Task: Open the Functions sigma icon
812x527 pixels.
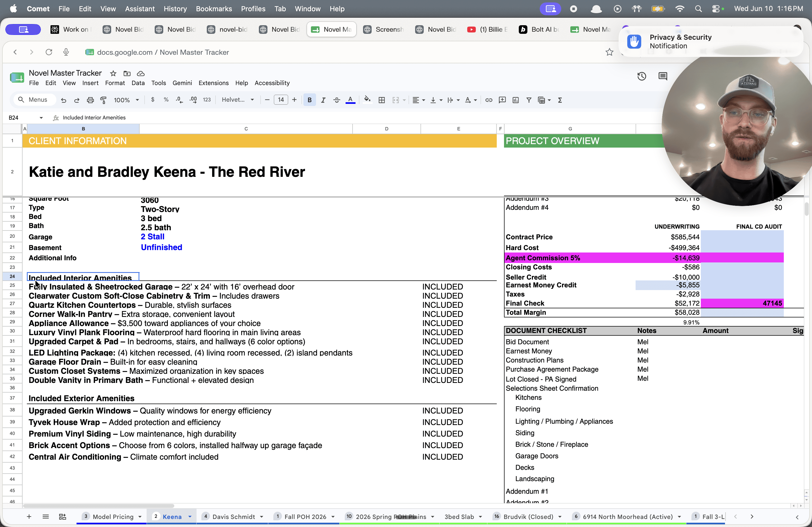Action: point(560,100)
